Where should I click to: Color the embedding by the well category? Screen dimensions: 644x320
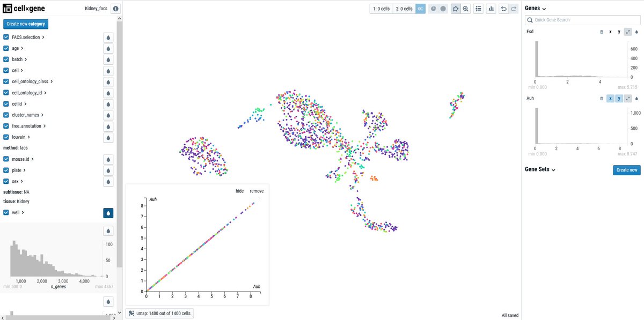click(108, 212)
